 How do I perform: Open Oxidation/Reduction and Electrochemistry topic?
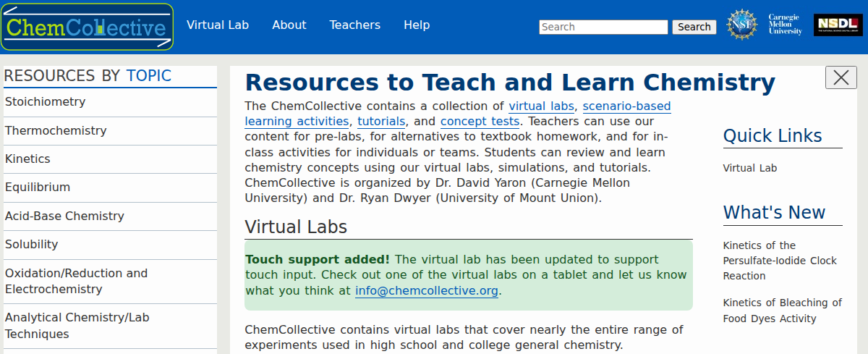(76, 281)
